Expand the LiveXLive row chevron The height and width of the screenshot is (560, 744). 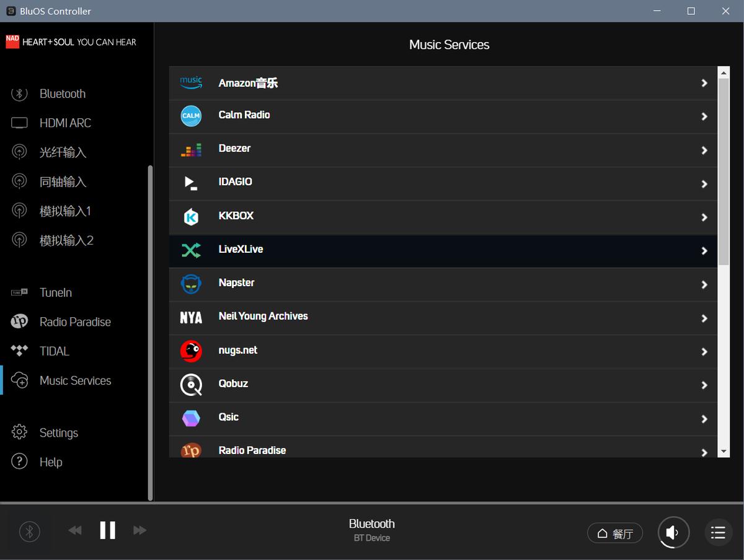[x=704, y=251]
